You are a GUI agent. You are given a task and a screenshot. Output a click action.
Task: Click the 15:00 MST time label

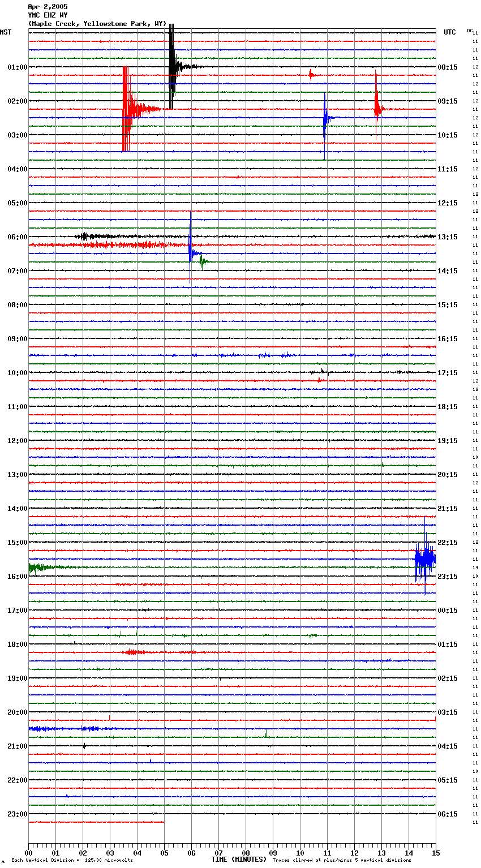point(18,543)
